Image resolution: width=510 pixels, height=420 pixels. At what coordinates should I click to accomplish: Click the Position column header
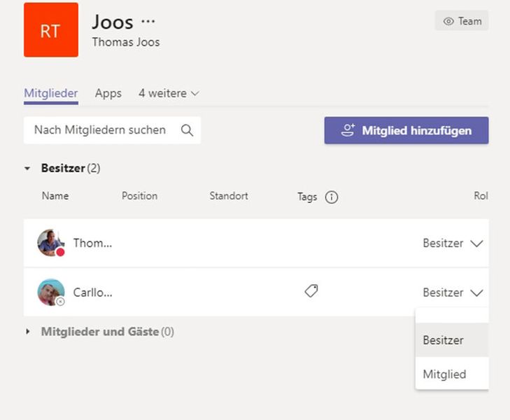pyautogui.click(x=139, y=196)
